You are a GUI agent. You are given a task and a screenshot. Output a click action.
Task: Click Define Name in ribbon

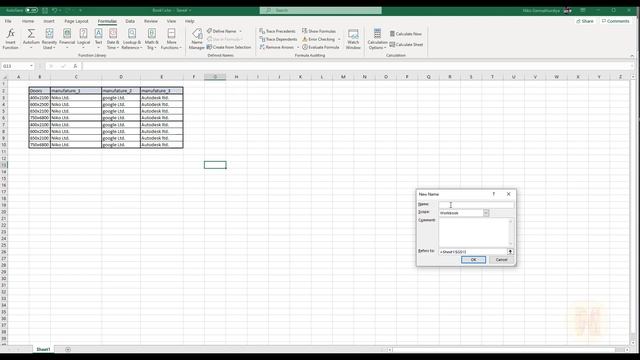[x=222, y=31]
